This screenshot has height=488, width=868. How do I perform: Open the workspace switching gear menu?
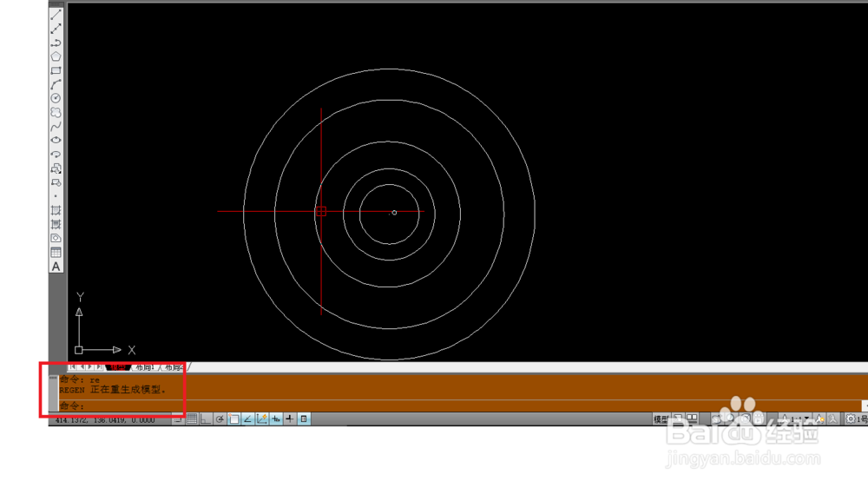pos(852,419)
